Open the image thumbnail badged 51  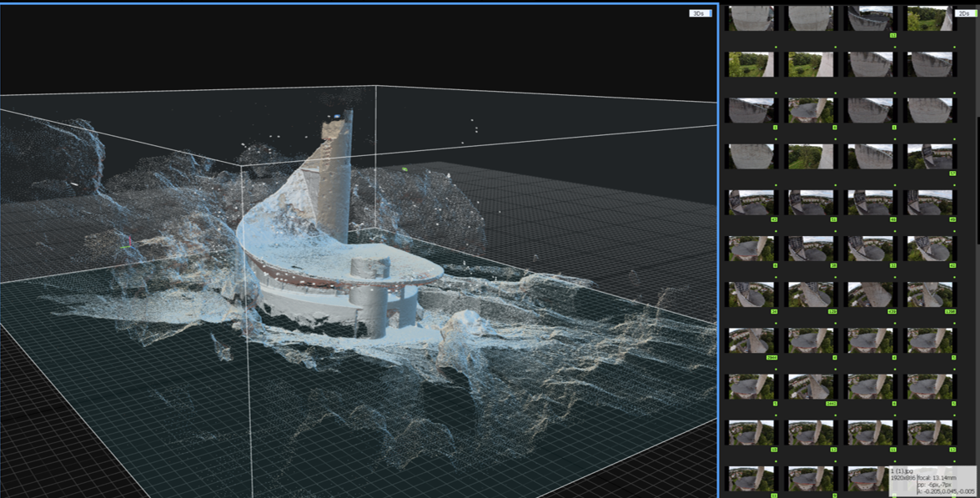click(811, 203)
